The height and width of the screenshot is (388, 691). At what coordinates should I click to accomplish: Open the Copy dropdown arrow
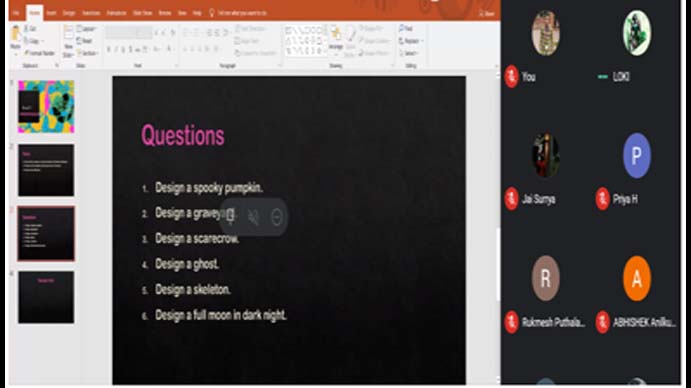click(42, 41)
